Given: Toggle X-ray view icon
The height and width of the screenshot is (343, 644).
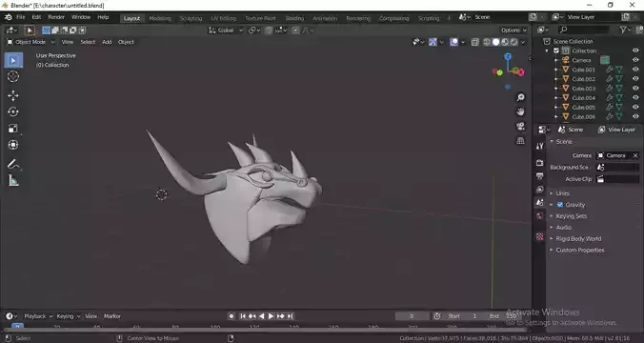Looking at the screenshot, I should tap(475, 42).
